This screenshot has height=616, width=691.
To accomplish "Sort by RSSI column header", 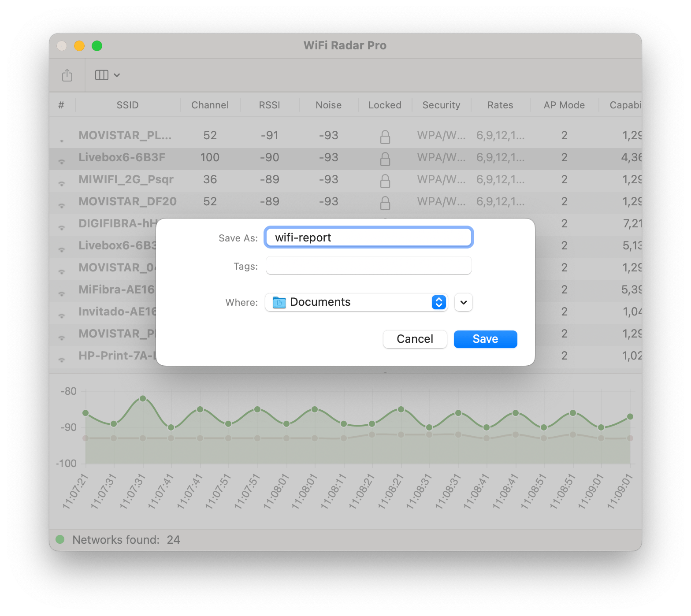I will (x=269, y=105).
